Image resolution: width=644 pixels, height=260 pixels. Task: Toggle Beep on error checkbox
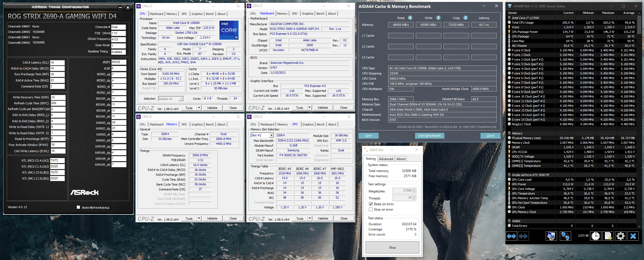(370, 204)
